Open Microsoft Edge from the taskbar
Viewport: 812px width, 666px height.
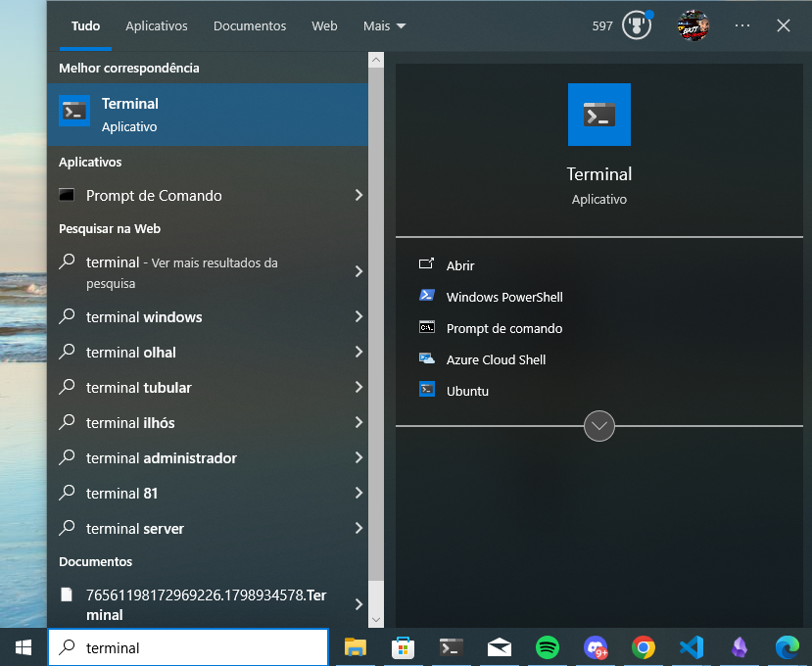coord(787,647)
